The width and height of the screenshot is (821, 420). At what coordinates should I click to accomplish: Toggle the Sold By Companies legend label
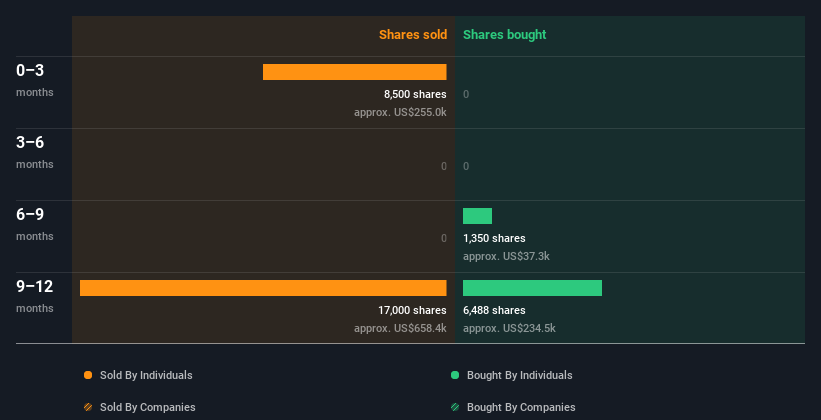pos(148,407)
